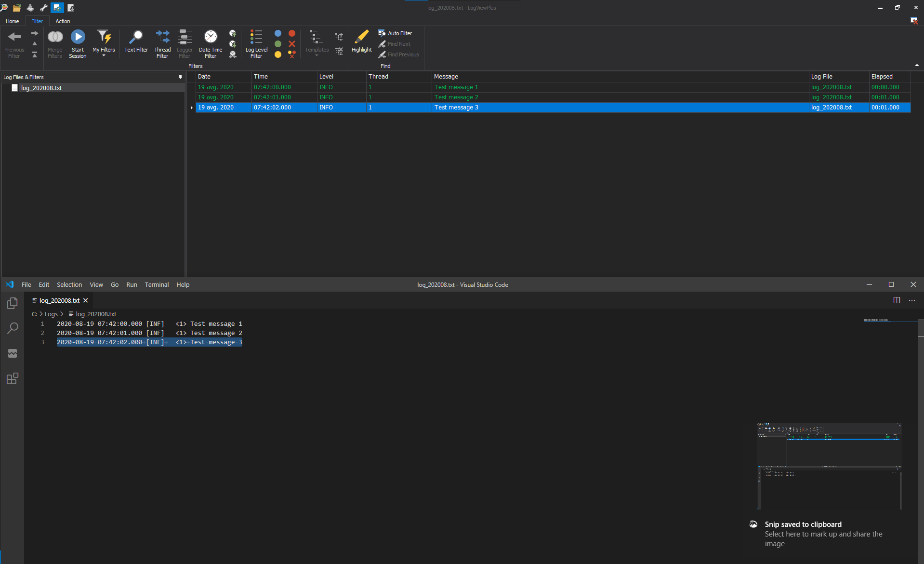This screenshot has width=924, height=564.
Task: Click the Date column header
Action: 224,77
